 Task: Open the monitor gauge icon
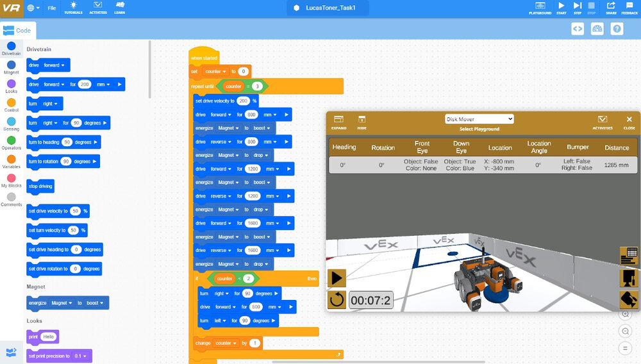[x=597, y=29]
